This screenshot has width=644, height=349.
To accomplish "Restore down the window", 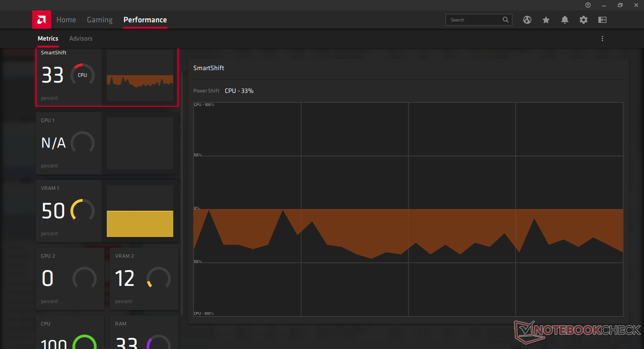I will point(620,5).
